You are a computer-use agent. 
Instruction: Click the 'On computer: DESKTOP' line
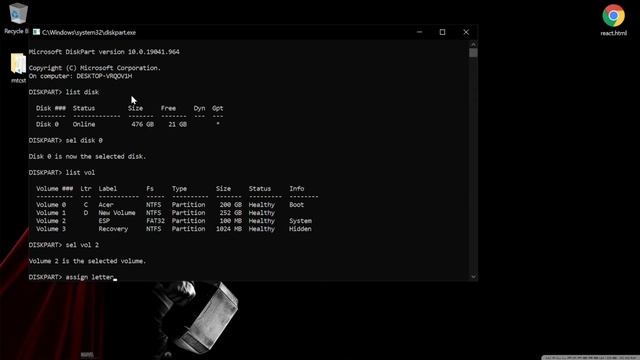[x=80, y=76]
